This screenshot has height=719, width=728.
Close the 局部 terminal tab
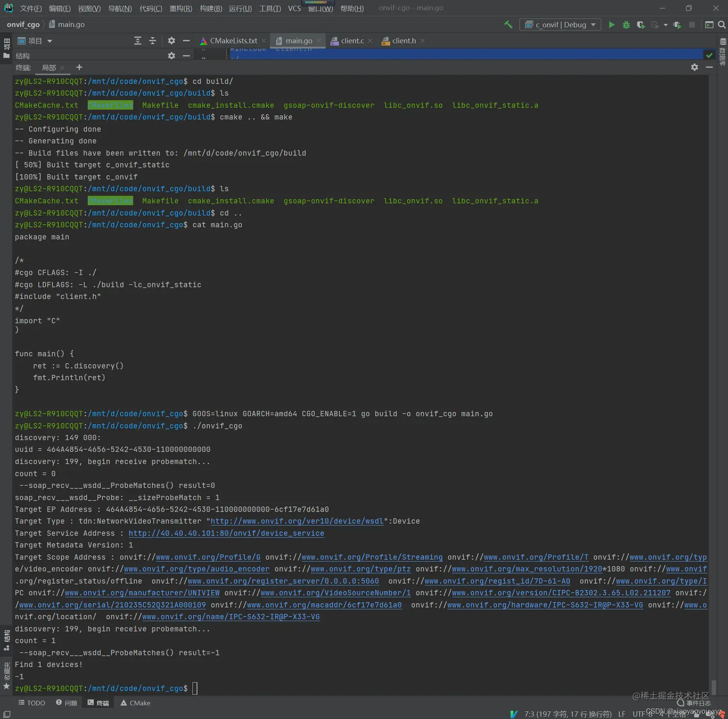(x=62, y=68)
